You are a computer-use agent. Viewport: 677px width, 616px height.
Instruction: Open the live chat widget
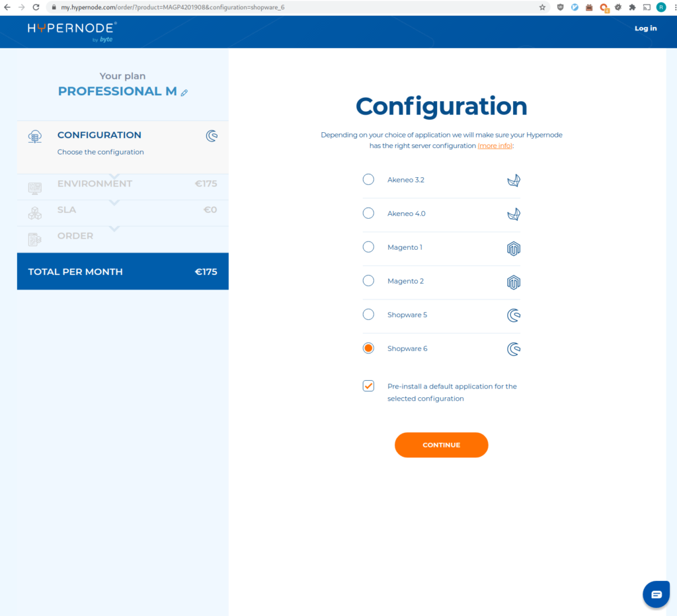pos(656,594)
